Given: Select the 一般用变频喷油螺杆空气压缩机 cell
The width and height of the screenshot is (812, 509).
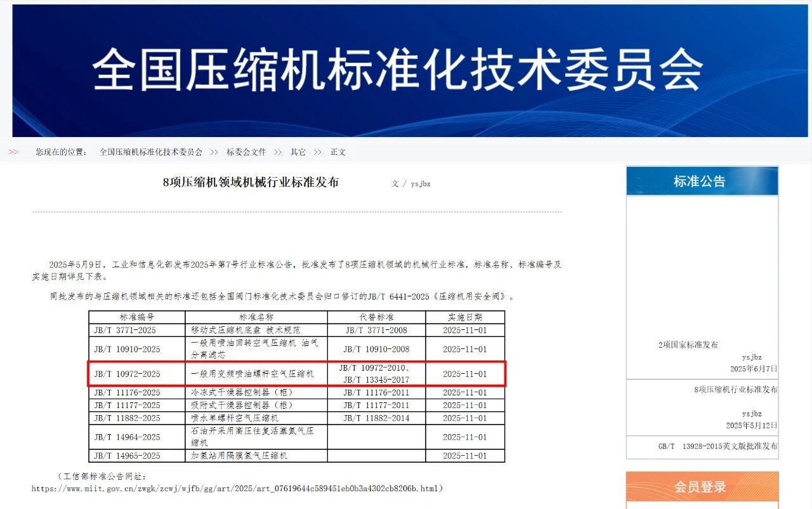Looking at the screenshot, I should pyautogui.click(x=252, y=374).
